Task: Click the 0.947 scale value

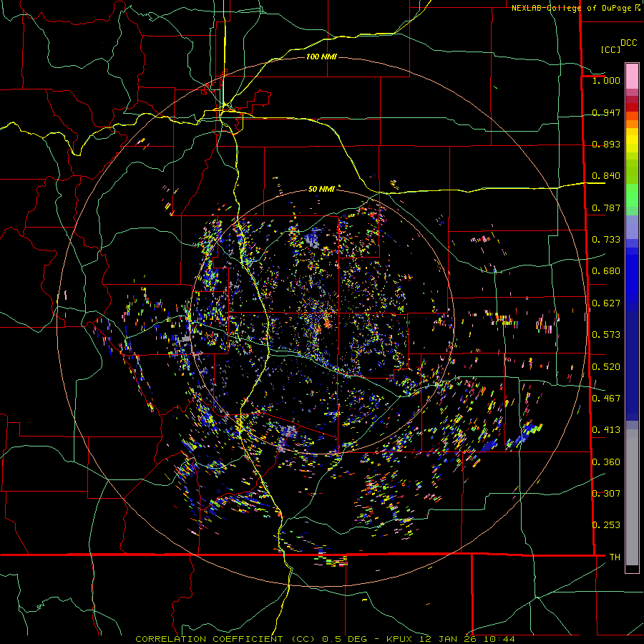Action: [x=606, y=112]
